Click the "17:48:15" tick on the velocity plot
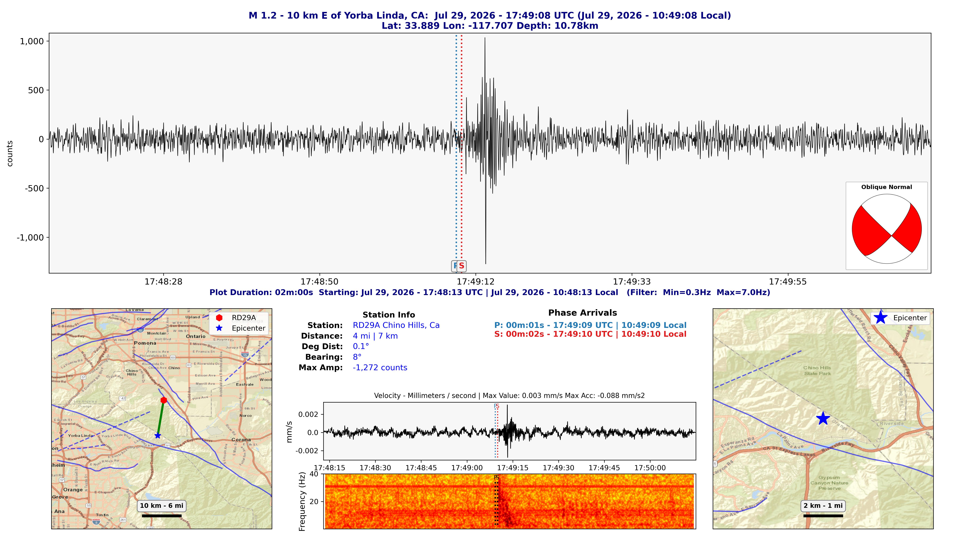 point(329,468)
